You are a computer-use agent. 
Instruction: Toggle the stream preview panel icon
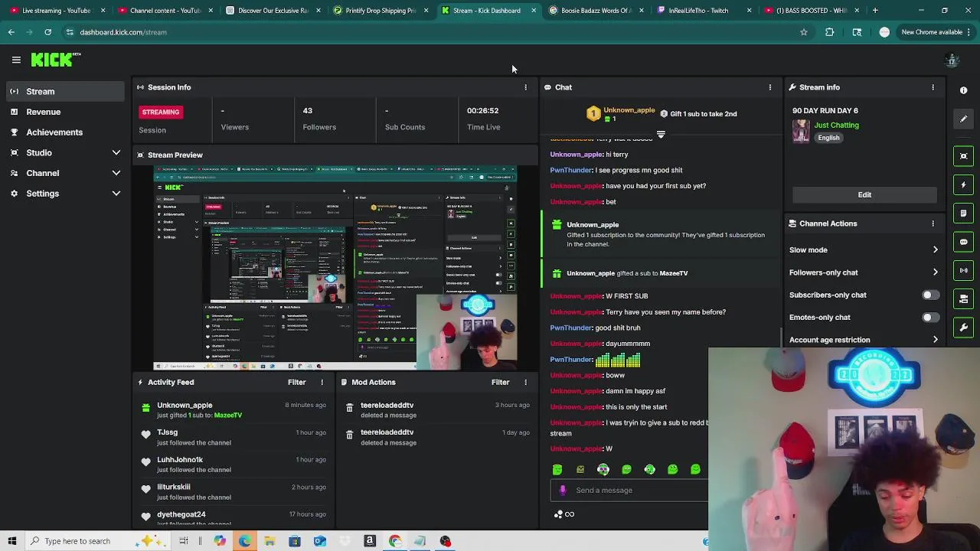[963, 156]
